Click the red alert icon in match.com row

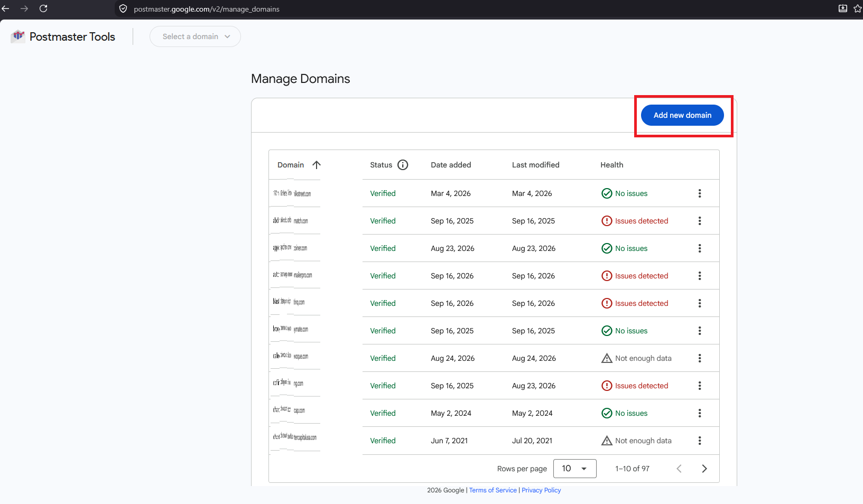pyautogui.click(x=607, y=221)
